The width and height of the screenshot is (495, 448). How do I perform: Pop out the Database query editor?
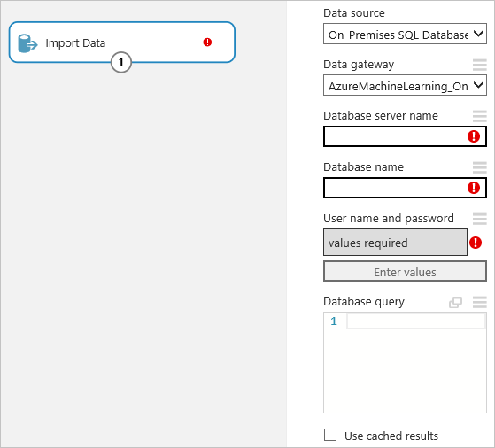click(x=455, y=303)
